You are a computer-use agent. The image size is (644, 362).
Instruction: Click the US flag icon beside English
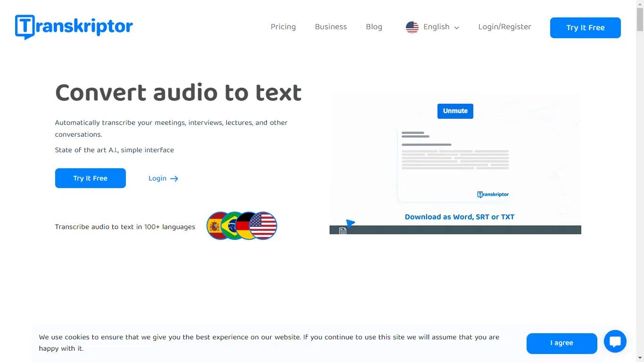pyautogui.click(x=412, y=27)
